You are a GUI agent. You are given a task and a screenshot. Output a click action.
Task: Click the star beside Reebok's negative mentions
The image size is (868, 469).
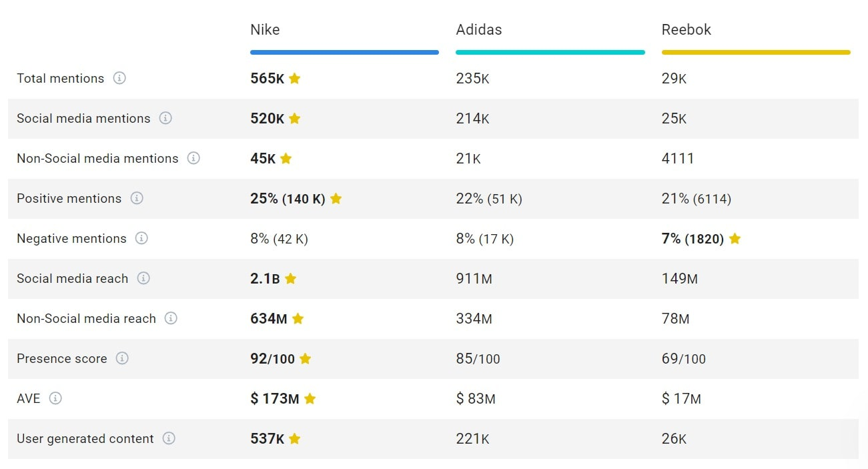pyautogui.click(x=735, y=238)
